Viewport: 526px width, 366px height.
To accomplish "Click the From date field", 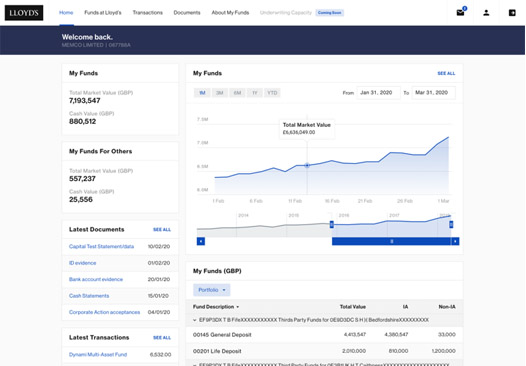I will click(378, 93).
